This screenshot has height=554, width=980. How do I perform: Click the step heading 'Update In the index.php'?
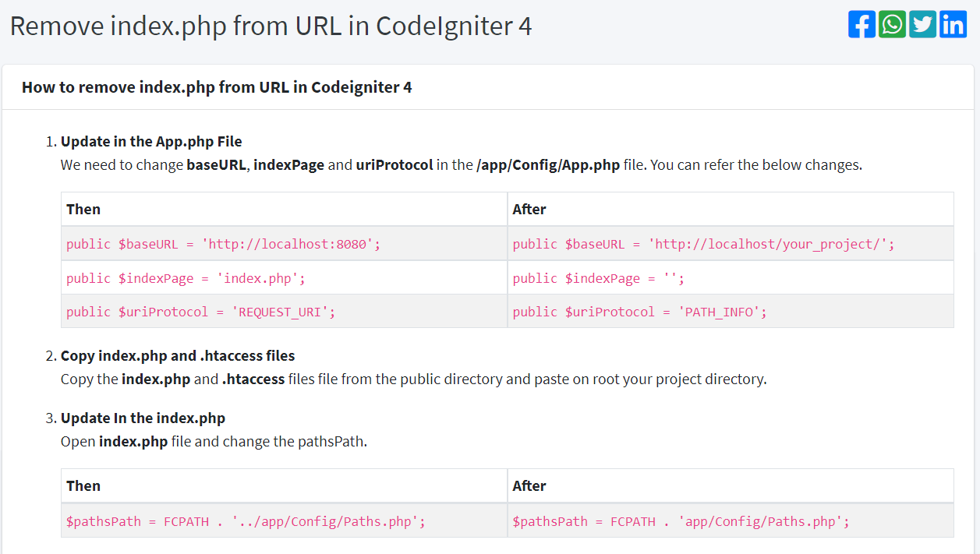143,418
